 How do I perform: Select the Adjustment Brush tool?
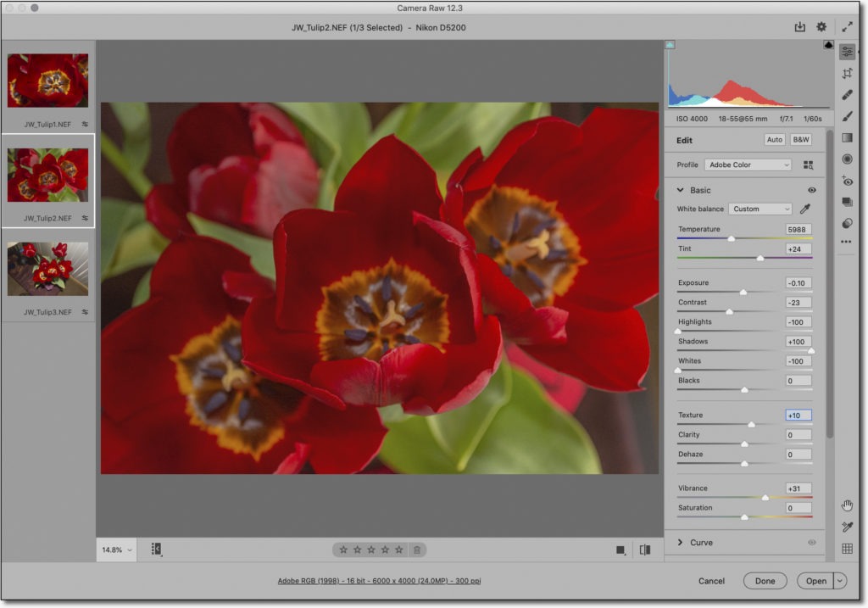(847, 116)
